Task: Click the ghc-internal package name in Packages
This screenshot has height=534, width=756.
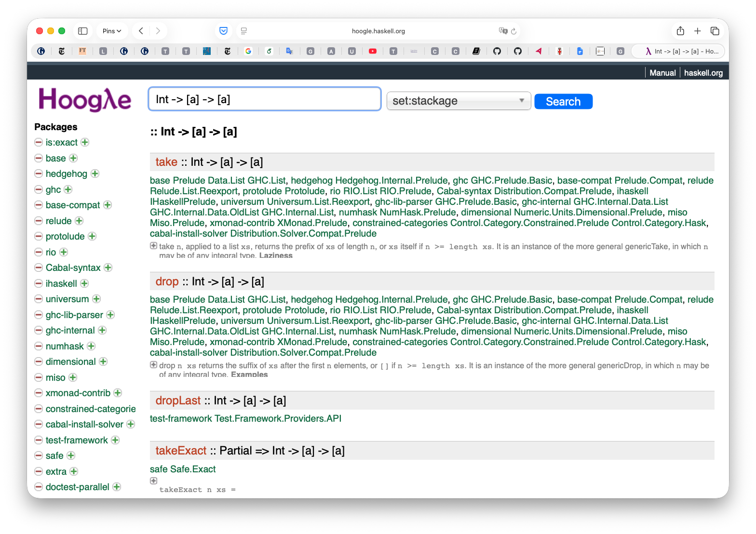Action: coord(70,330)
